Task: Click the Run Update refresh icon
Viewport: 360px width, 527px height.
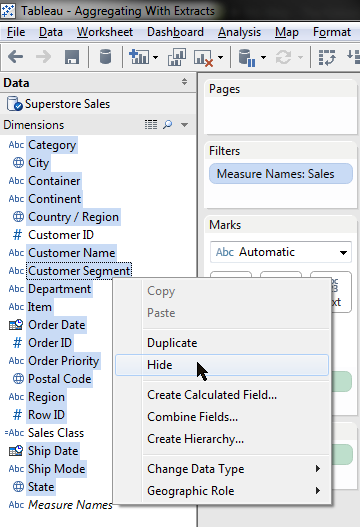Action: coord(283,57)
